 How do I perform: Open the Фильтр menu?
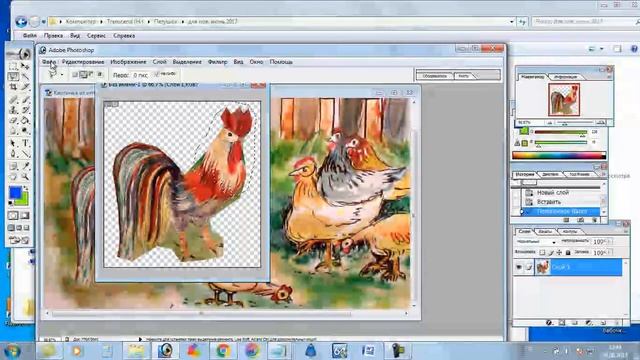tap(218, 62)
